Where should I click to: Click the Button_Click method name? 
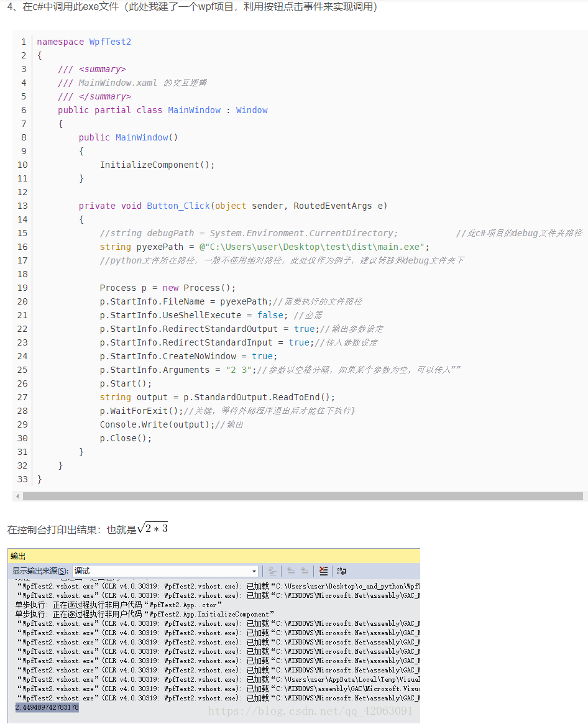[x=178, y=206]
